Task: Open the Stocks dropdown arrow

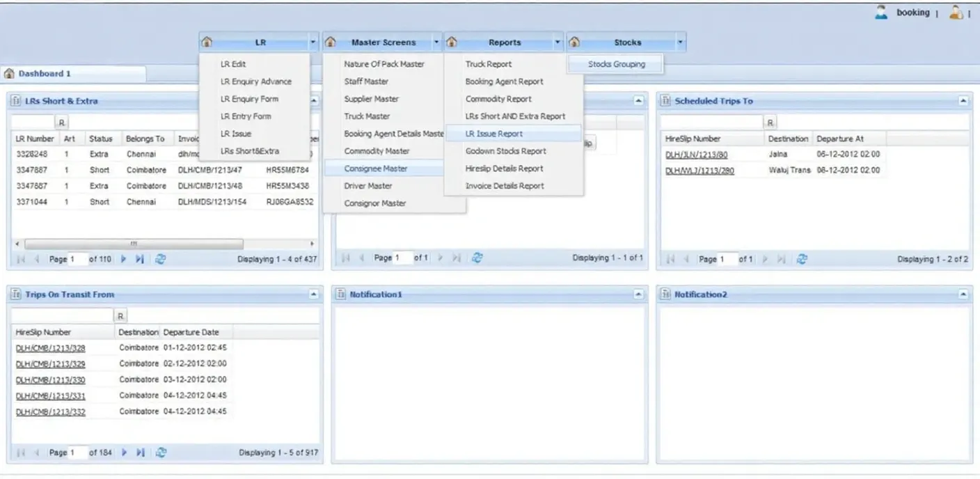Action: (x=680, y=42)
